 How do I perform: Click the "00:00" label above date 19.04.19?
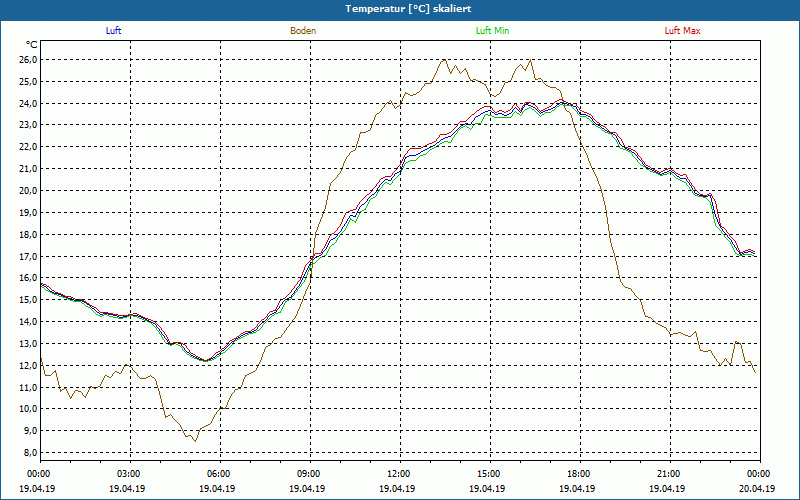(38, 474)
